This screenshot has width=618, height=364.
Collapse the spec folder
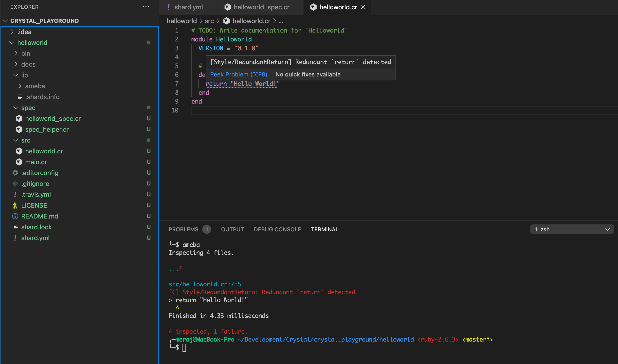[x=16, y=108]
